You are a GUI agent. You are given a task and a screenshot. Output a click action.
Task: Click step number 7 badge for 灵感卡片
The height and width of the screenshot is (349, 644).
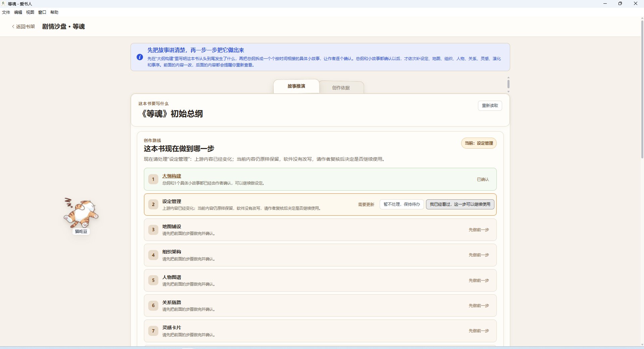[x=153, y=331]
